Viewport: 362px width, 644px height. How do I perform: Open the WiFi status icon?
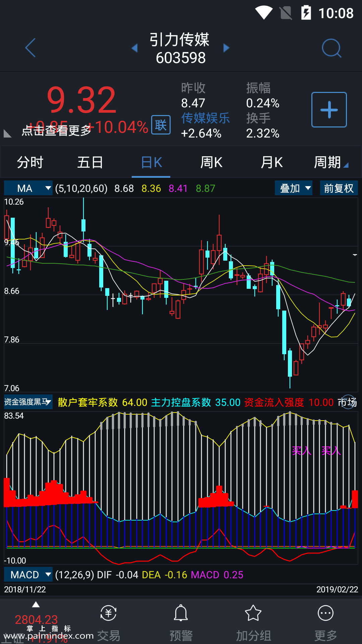(264, 13)
